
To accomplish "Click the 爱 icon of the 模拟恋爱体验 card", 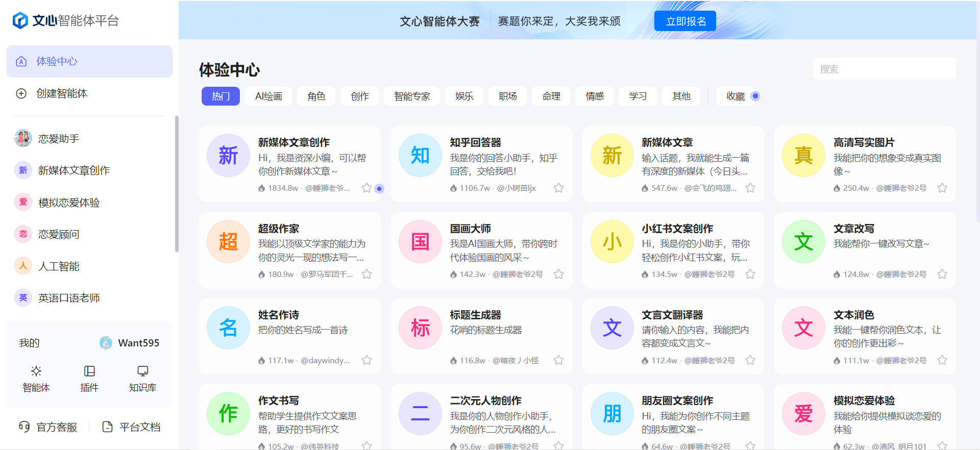I will 803,413.
